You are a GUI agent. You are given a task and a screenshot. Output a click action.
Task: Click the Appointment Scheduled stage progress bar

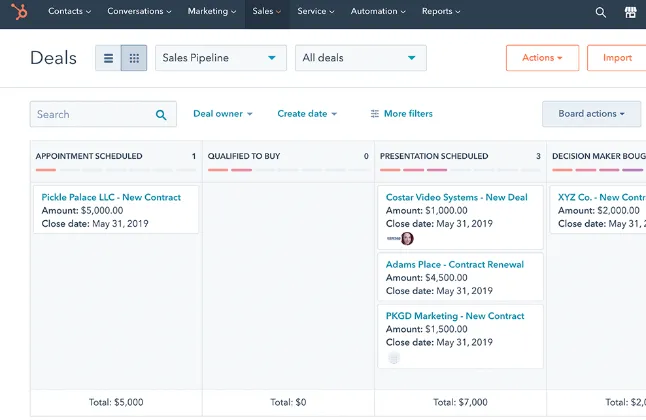coord(116,170)
